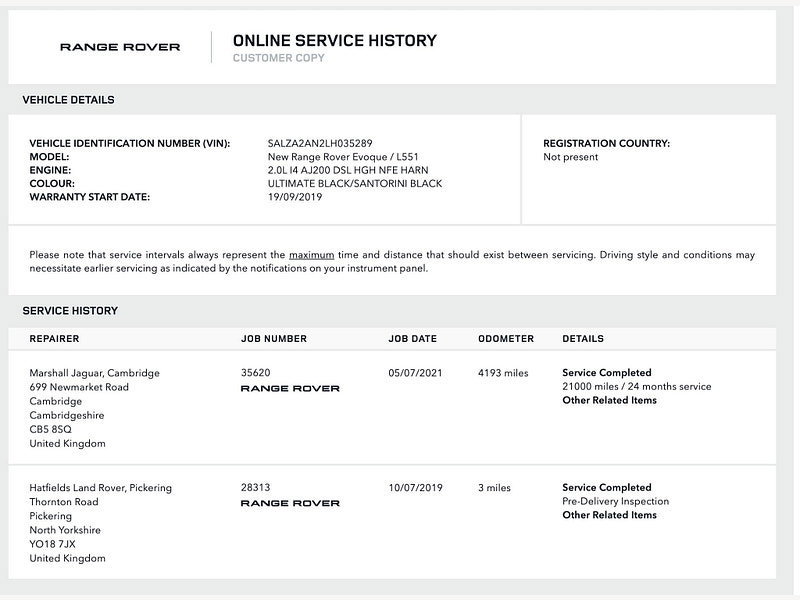
Task: Click Range Rover logo under job 35620
Action: pyautogui.click(x=290, y=388)
